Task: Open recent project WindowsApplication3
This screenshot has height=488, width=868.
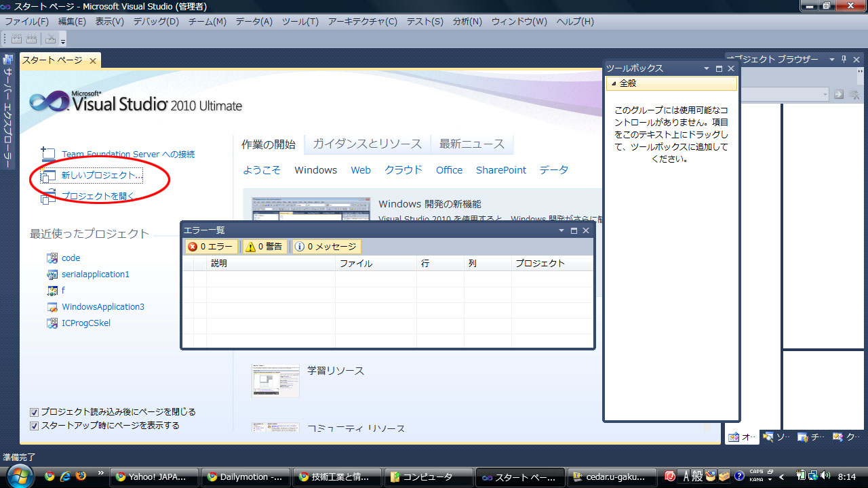Action: pyautogui.click(x=103, y=306)
